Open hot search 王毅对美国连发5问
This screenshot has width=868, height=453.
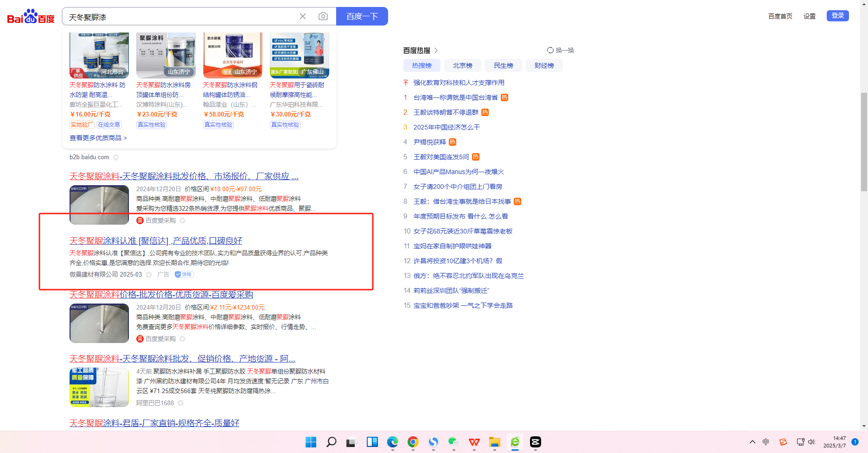point(441,157)
